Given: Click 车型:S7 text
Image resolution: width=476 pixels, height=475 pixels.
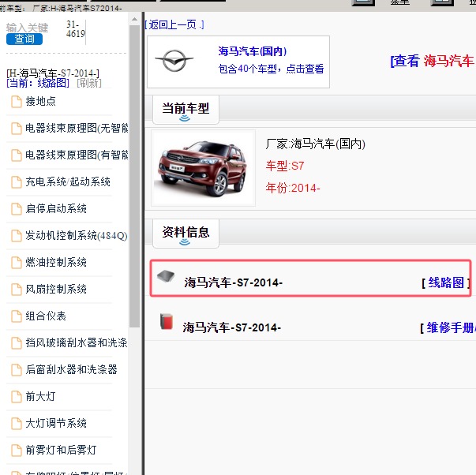Looking at the screenshot, I should pos(285,166).
